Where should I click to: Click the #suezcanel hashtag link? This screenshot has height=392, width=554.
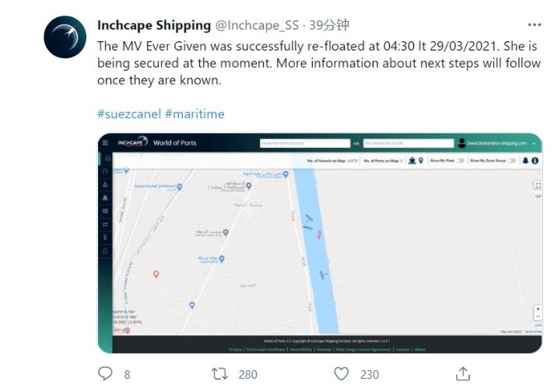click(129, 114)
